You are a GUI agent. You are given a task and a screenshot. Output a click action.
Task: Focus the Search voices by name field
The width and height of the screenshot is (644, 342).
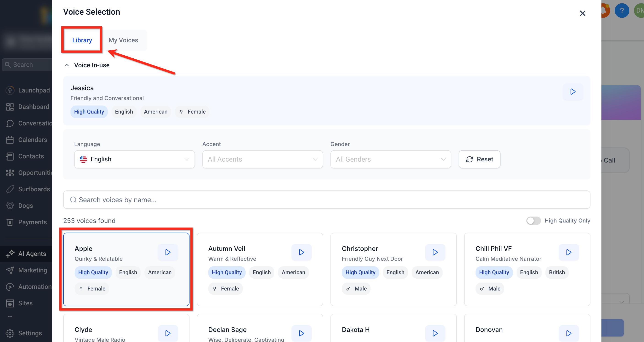[327, 200]
